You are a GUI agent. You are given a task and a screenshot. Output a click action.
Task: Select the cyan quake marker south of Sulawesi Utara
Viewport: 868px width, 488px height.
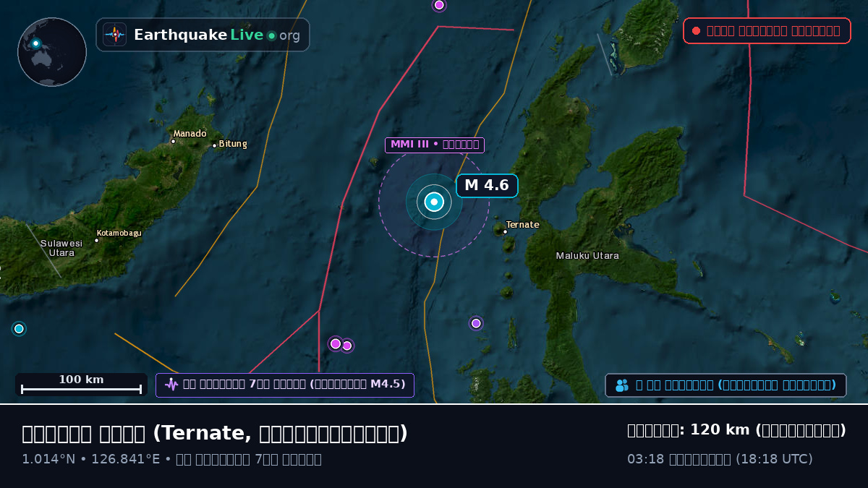pos(19,329)
